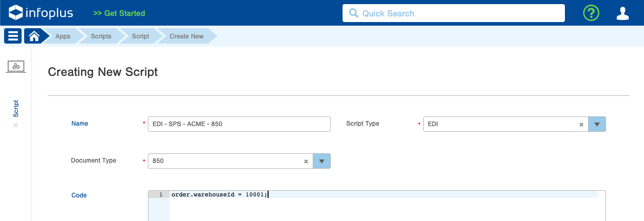
Task: Open the hamburger navigation menu
Action: (13, 36)
